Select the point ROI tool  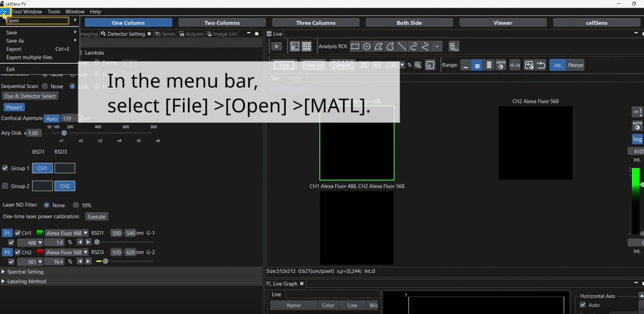(x=437, y=47)
